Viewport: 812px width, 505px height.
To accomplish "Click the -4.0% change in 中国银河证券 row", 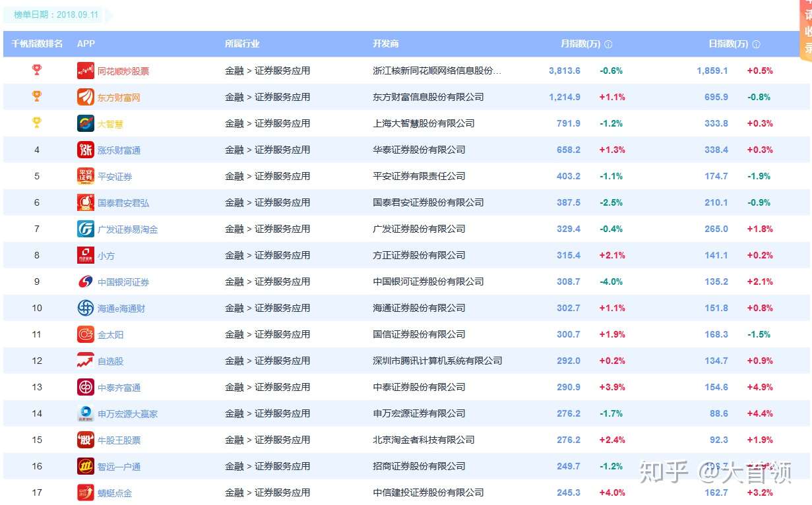I will click(611, 282).
